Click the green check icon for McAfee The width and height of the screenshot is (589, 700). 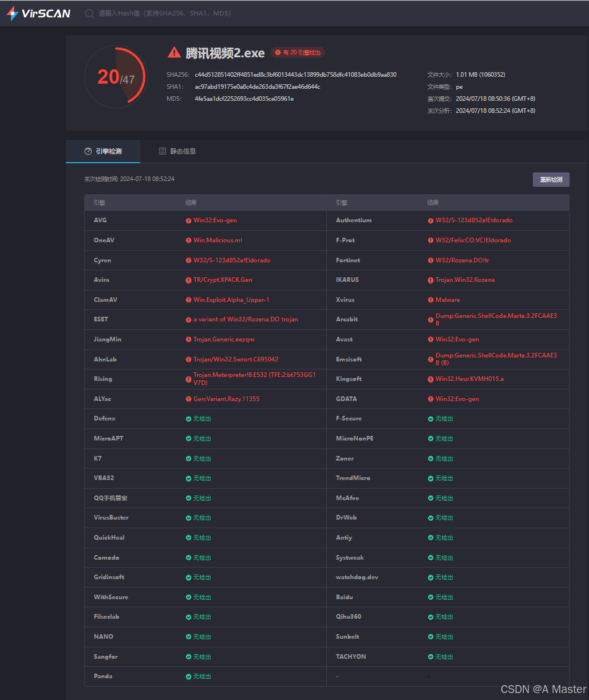[x=430, y=498]
